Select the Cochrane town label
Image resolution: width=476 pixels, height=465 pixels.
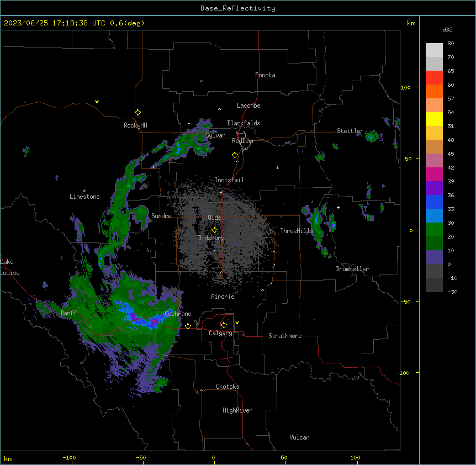point(178,314)
